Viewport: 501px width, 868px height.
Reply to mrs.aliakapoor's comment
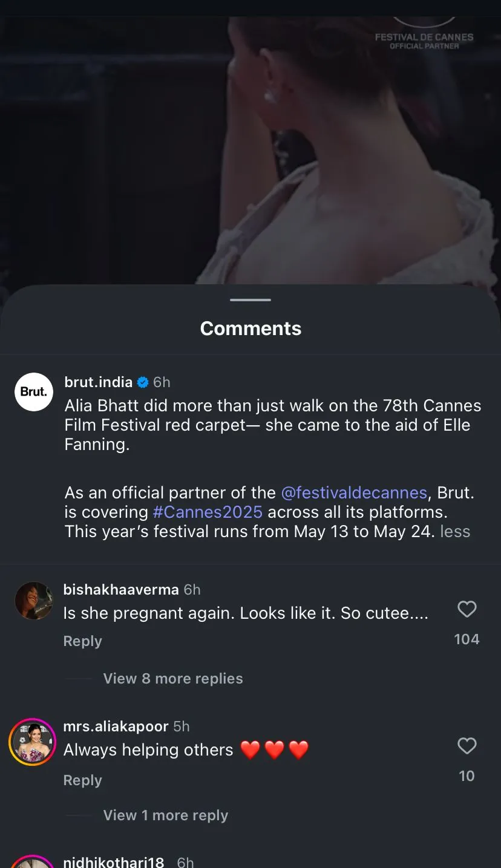click(82, 780)
